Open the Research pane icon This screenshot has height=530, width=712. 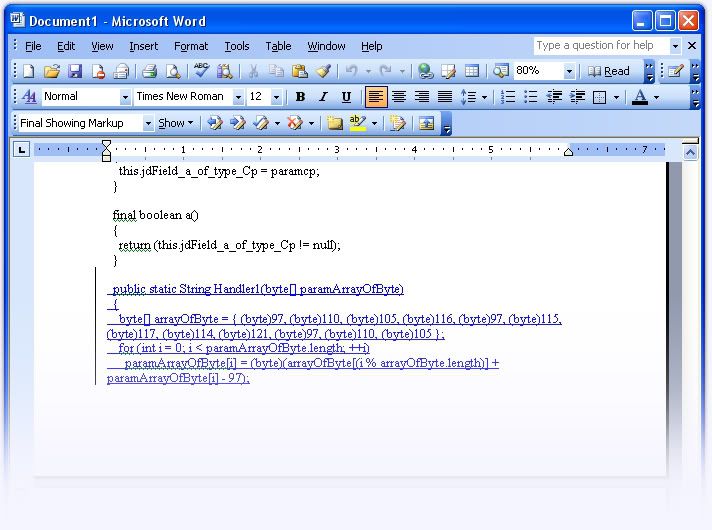point(224,71)
